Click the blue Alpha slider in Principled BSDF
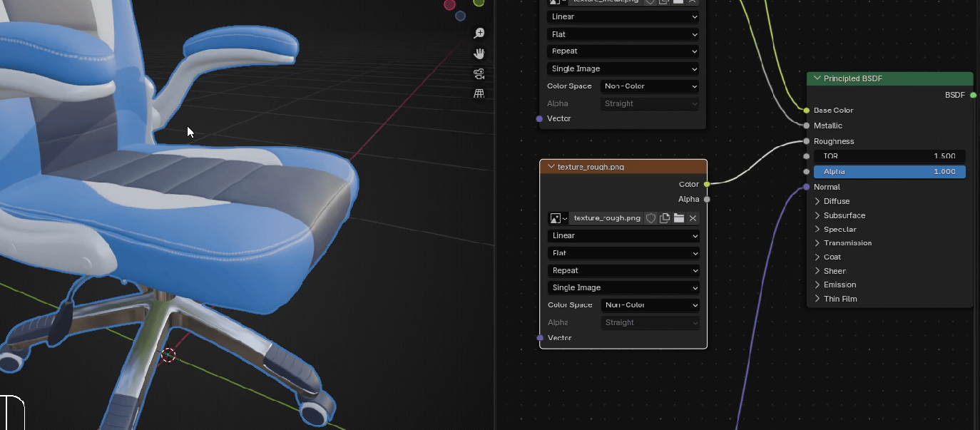 (x=889, y=172)
